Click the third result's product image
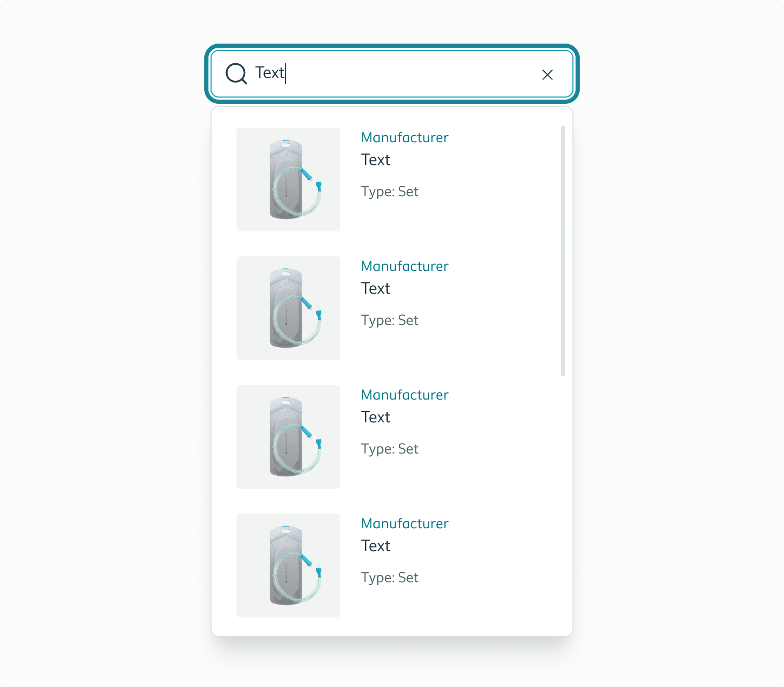Viewport: 784px width, 687px height. pyautogui.click(x=288, y=436)
